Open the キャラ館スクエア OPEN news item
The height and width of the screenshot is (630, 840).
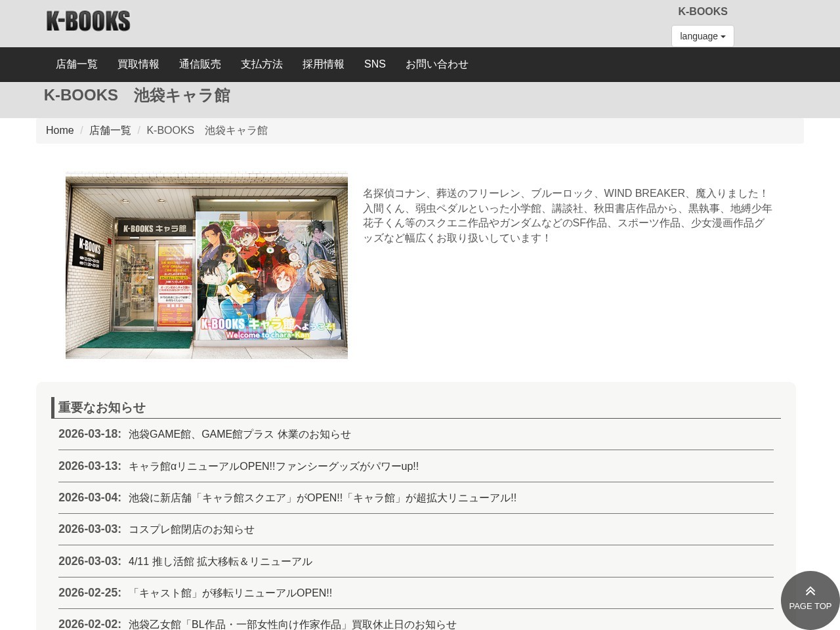point(322,497)
